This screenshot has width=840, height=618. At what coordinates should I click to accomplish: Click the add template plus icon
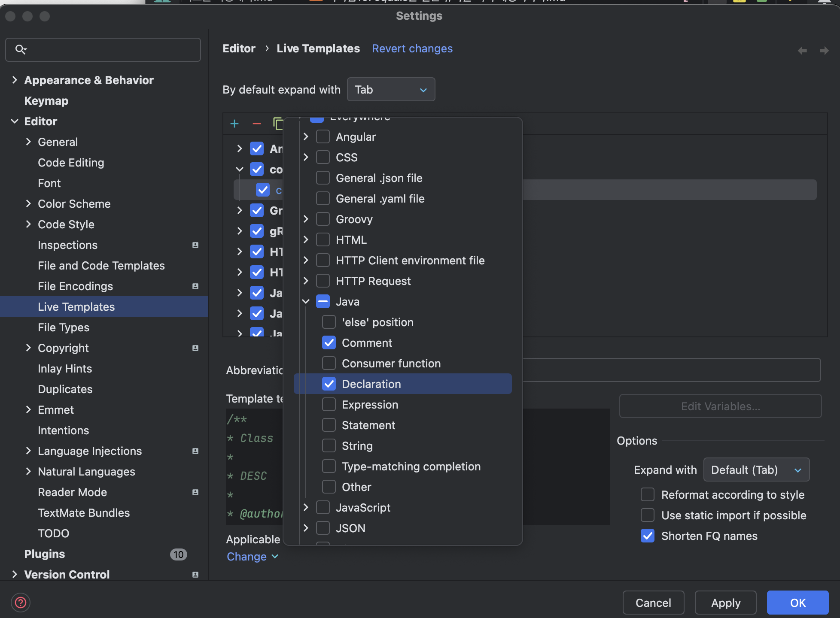pyautogui.click(x=234, y=124)
